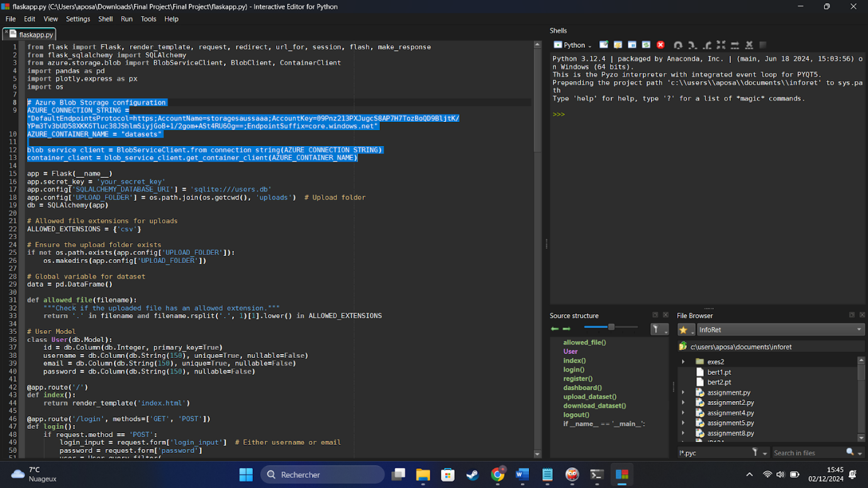868x488 pixels.
Task: Click the Search in files field
Action: pyautogui.click(x=808, y=453)
